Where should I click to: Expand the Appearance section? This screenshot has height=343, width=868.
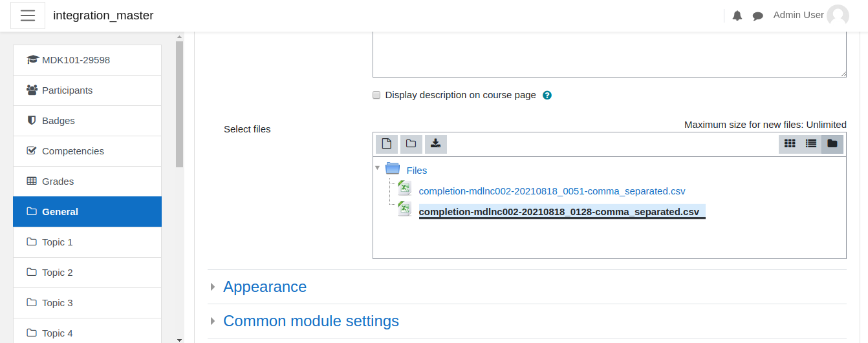pyautogui.click(x=265, y=287)
